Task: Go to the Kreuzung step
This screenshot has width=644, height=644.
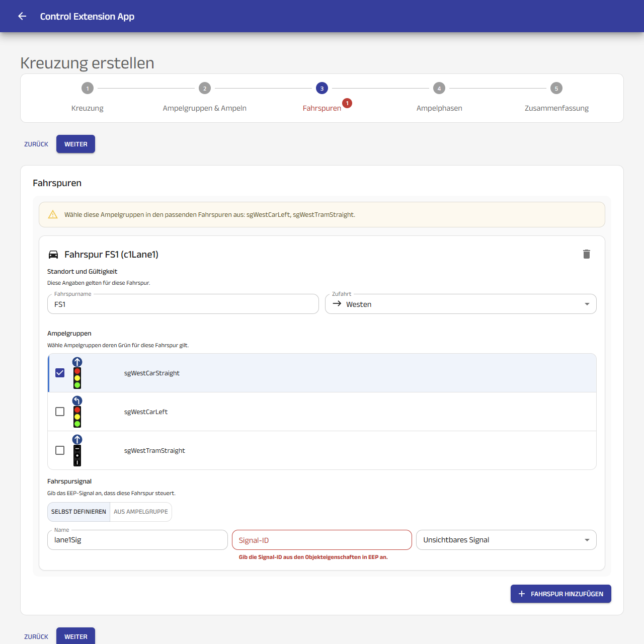Action: (x=88, y=108)
